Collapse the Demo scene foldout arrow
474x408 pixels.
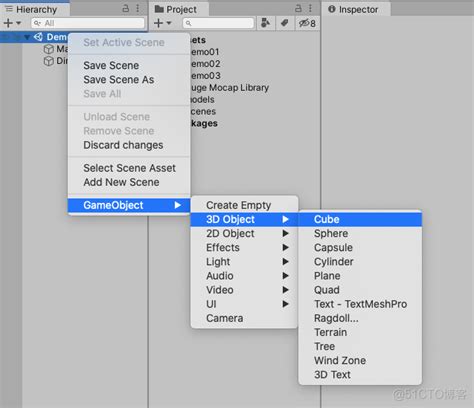coord(27,37)
